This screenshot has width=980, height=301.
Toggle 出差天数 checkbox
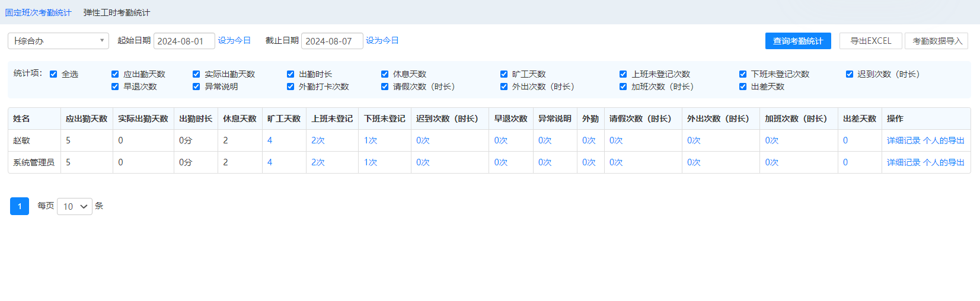[x=743, y=87]
